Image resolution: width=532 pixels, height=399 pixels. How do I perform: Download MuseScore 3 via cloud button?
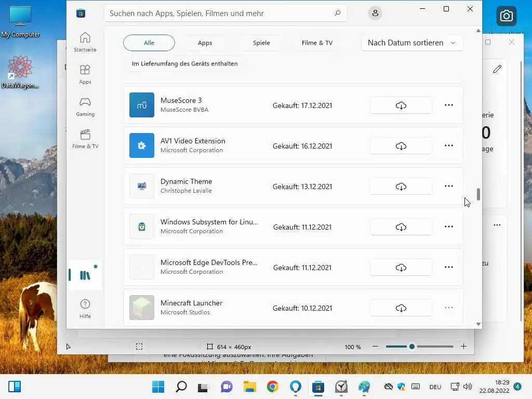click(x=401, y=105)
